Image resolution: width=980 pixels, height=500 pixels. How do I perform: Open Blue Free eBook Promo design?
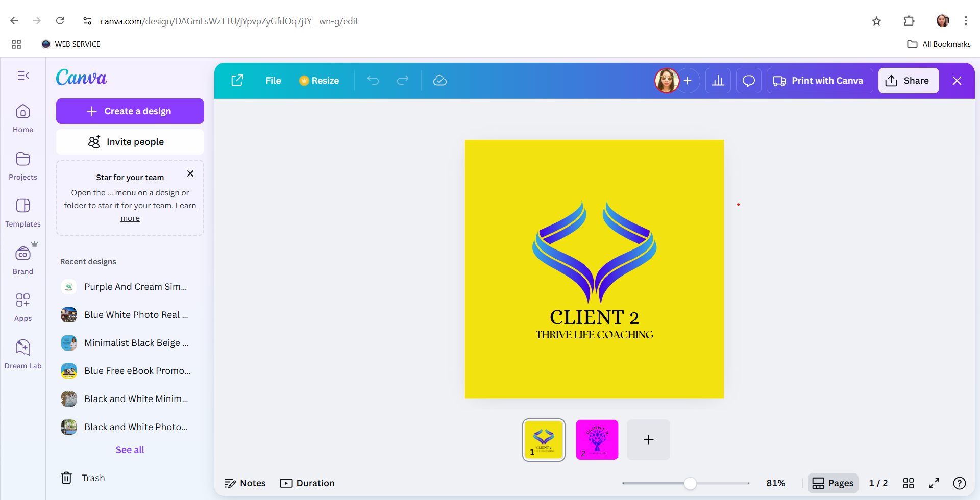point(130,371)
